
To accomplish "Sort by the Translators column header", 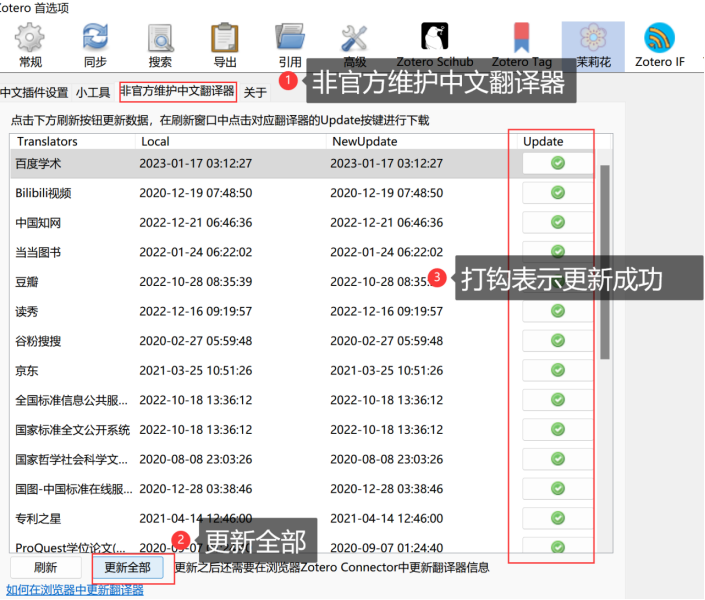I will click(x=72, y=141).
